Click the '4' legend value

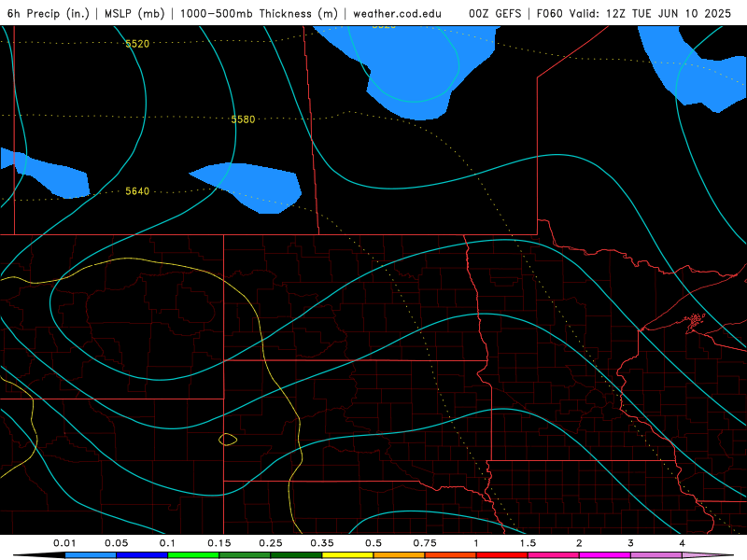pos(683,543)
